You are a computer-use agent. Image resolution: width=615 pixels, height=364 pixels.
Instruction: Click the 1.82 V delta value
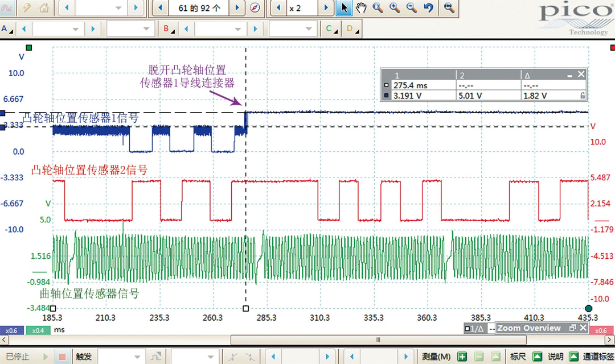[535, 96]
